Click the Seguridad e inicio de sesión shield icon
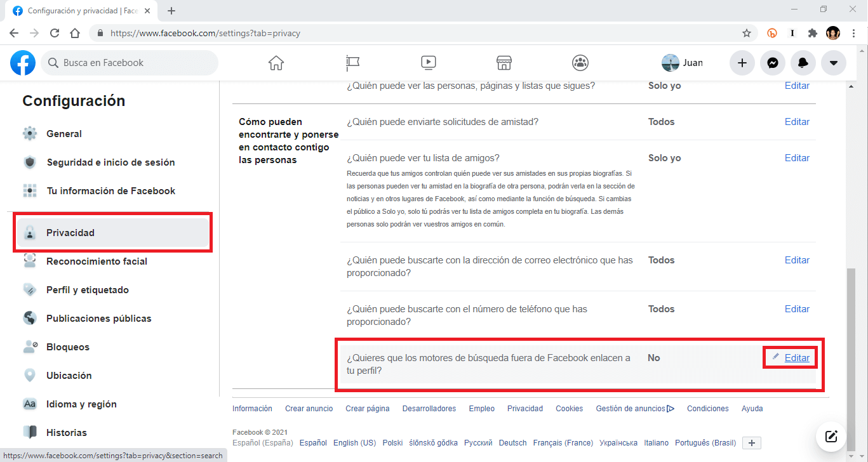 (30, 162)
